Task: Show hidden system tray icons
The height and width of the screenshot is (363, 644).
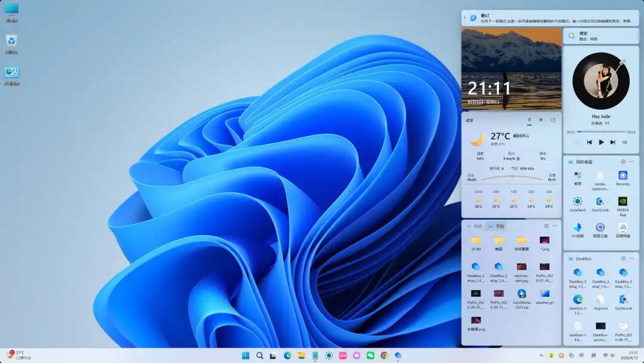Action: (541, 356)
